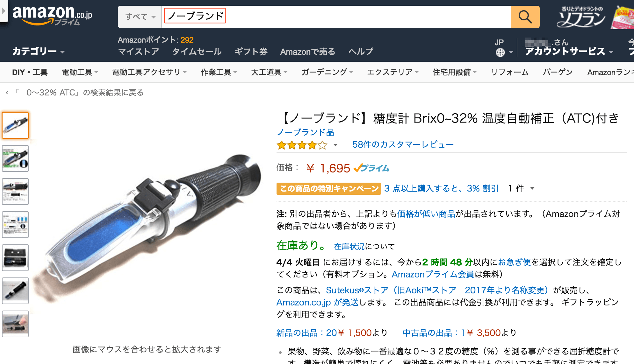Screen dimensions: 634x364
Task: Open the Amazon.co.jp home logo
Action: tap(52, 15)
